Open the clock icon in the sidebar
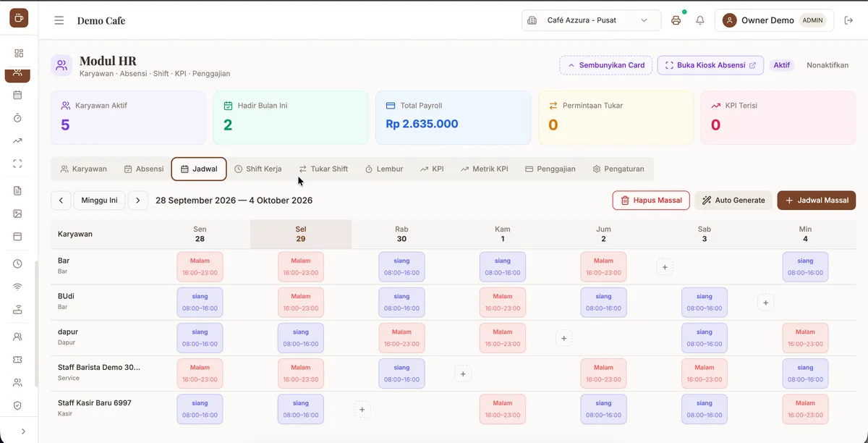This screenshot has height=443, width=868. point(18,263)
